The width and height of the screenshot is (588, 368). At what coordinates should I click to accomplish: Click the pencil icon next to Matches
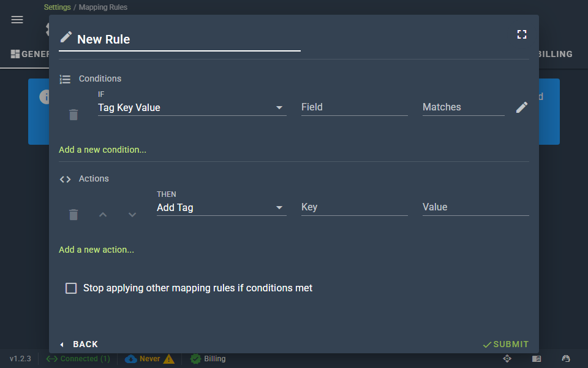click(522, 107)
